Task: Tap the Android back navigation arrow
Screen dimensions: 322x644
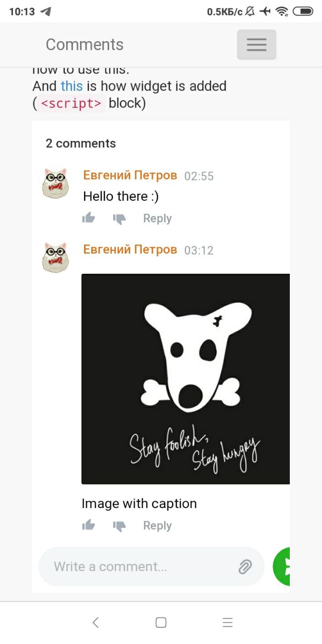Action: tap(96, 622)
